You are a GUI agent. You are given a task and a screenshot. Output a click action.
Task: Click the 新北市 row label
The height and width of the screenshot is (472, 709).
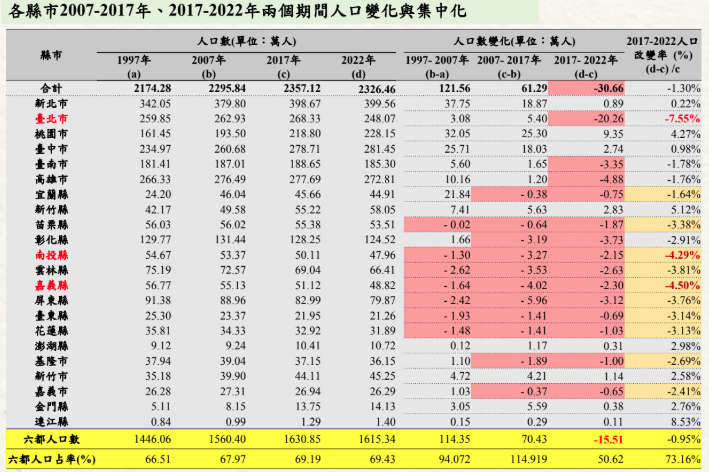click(x=51, y=104)
